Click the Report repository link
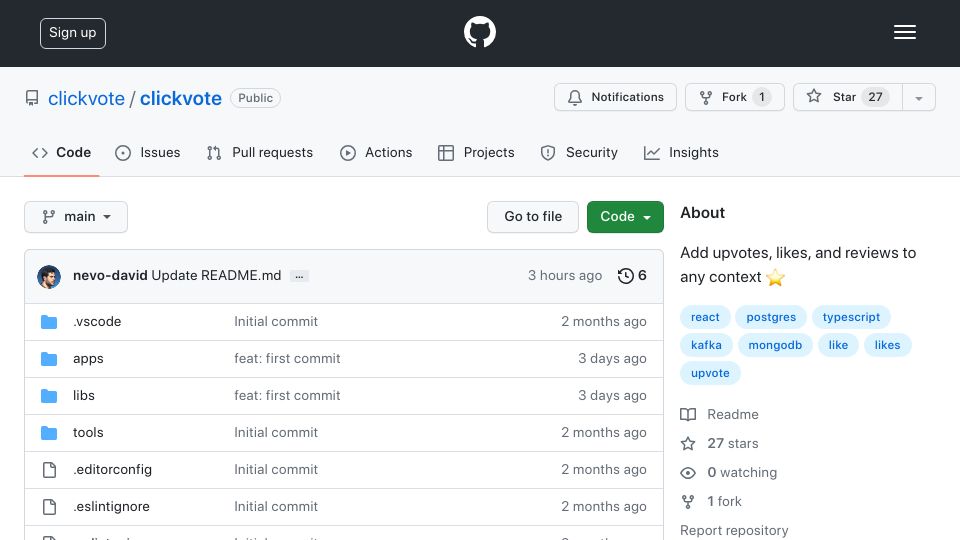The height and width of the screenshot is (540, 960). [734, 530]
